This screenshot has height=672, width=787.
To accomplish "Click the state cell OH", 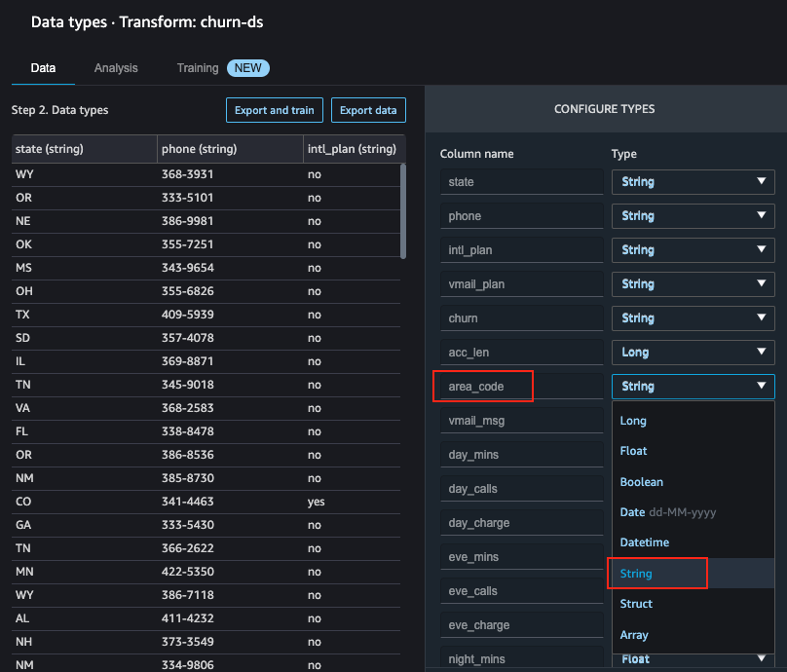I will coord(24,291).
